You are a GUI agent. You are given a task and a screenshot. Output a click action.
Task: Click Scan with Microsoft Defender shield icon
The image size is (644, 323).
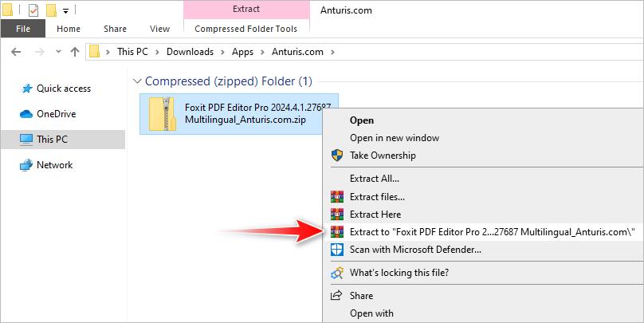tap(336, 250)
